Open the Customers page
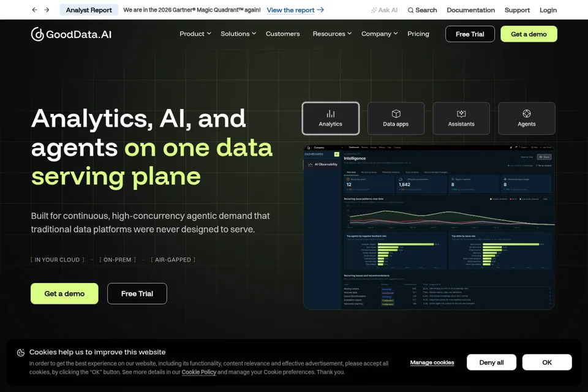The image size is (588, 392). pos(283,34)
